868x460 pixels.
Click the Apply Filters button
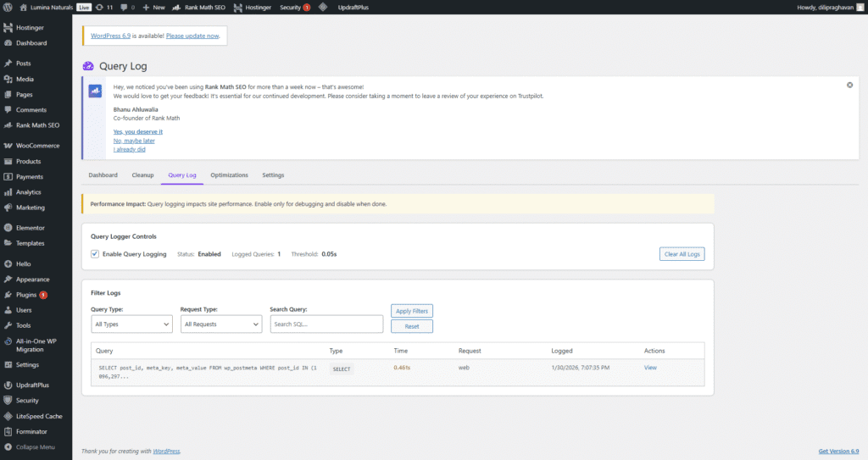(412, 311)
